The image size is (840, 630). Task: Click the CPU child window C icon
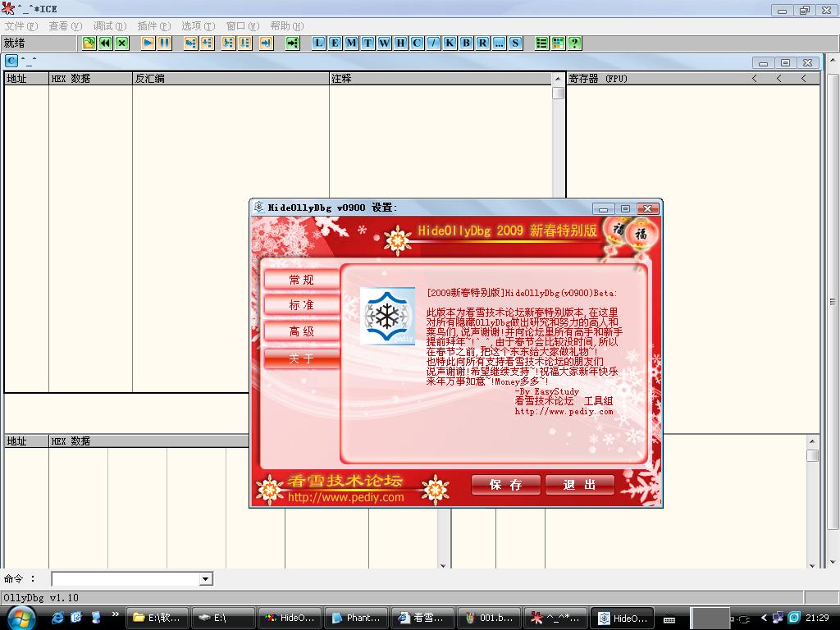pyautogui.click(x=11, y=61)
